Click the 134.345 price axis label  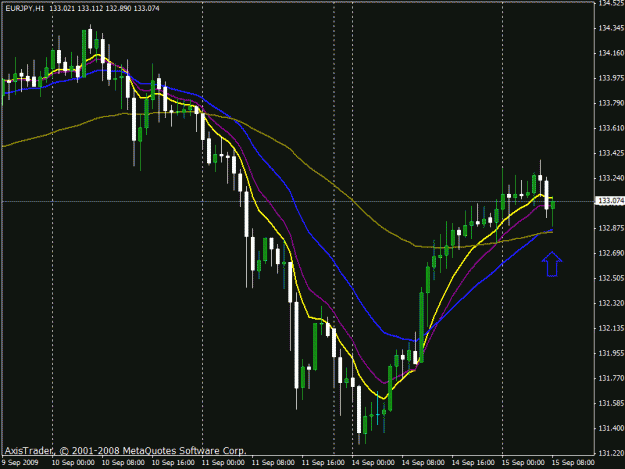[611, 28]
